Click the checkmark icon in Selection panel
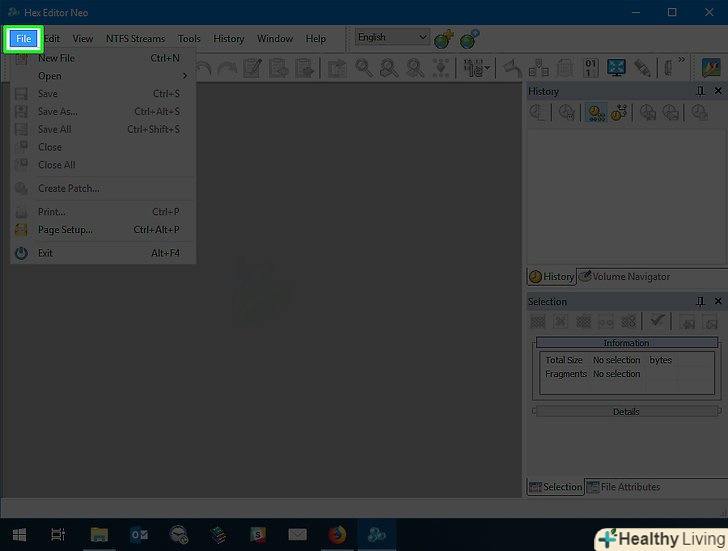 (x=657, y=320)
